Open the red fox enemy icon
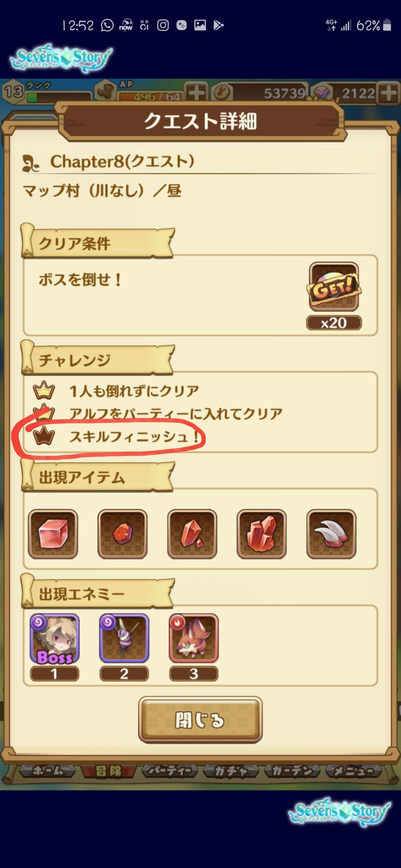401x868 pixels. (x=193, y=638)
